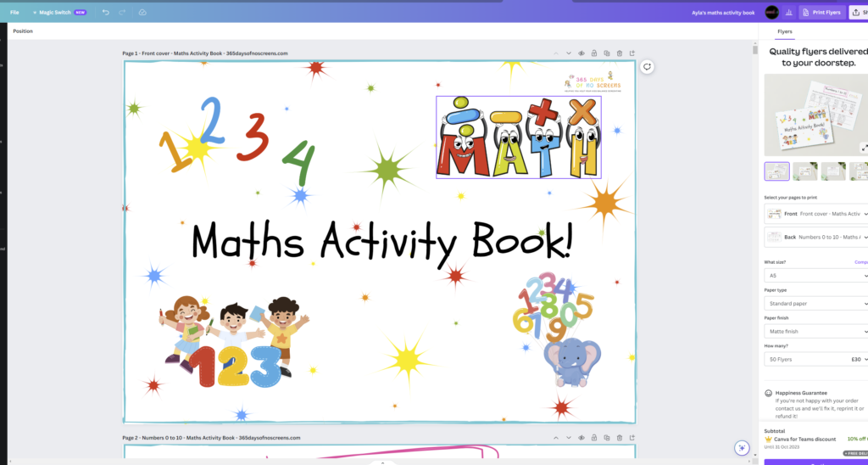Hide Page 1 with the eye icon
The width and height of the screenshot is (868, 465).
pos(581,53)
